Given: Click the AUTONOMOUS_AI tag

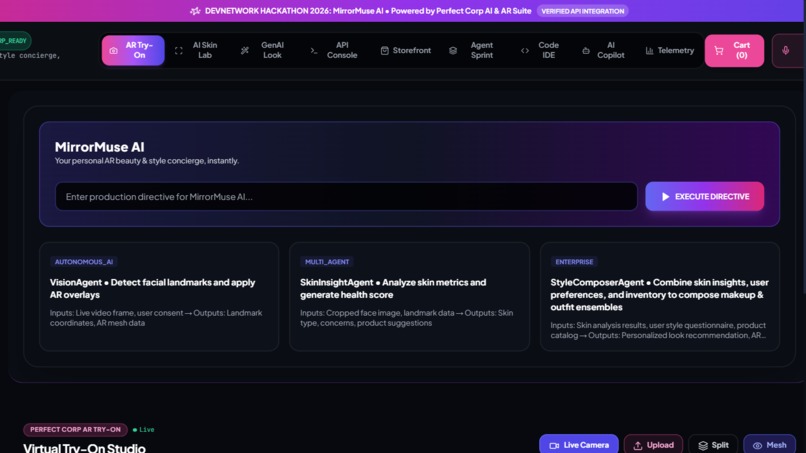Looking at the screenshot, I should click(x=84, y=262).
